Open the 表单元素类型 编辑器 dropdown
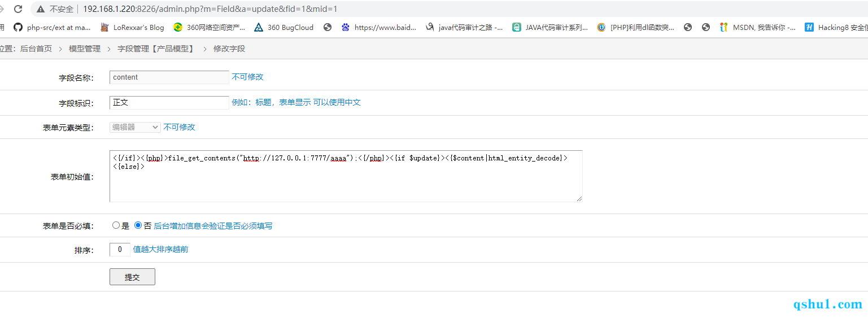The image size is (868, 318). 135,127
